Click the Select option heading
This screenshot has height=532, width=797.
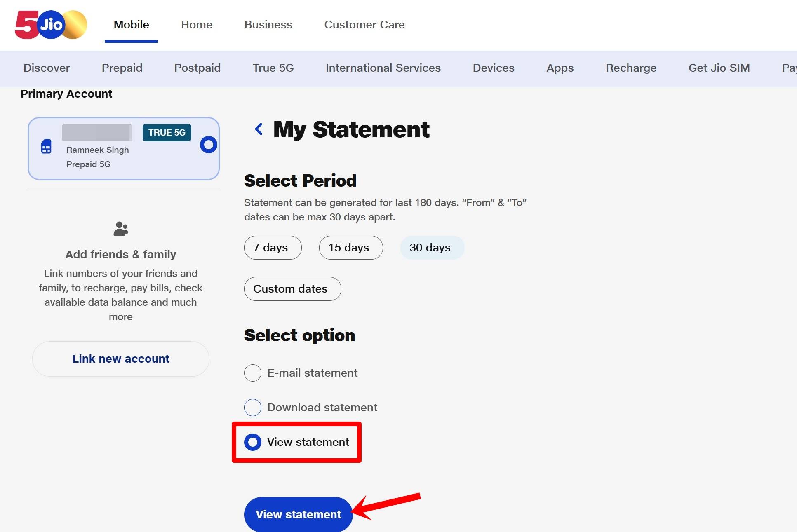pyautogui.click(x=299, y=335)
